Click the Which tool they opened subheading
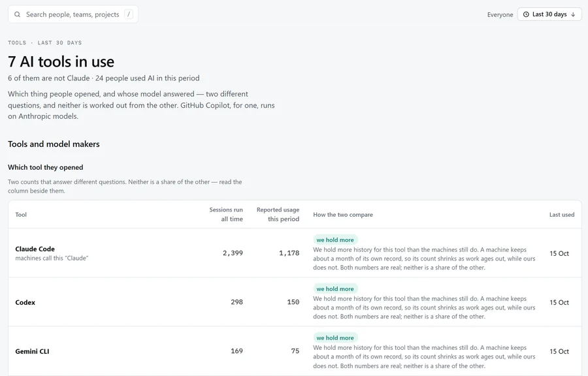This screenshot has height=376, width=588. click(45, 167)
